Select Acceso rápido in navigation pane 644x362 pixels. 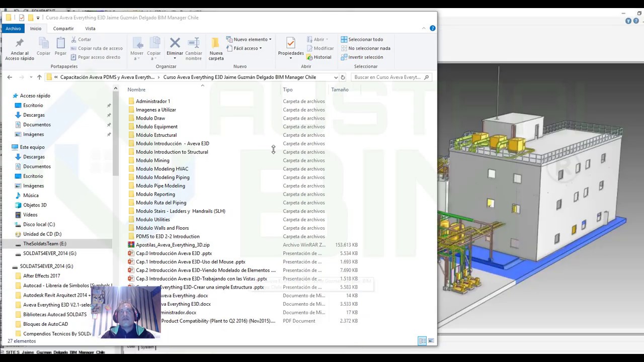click(35, 96)
